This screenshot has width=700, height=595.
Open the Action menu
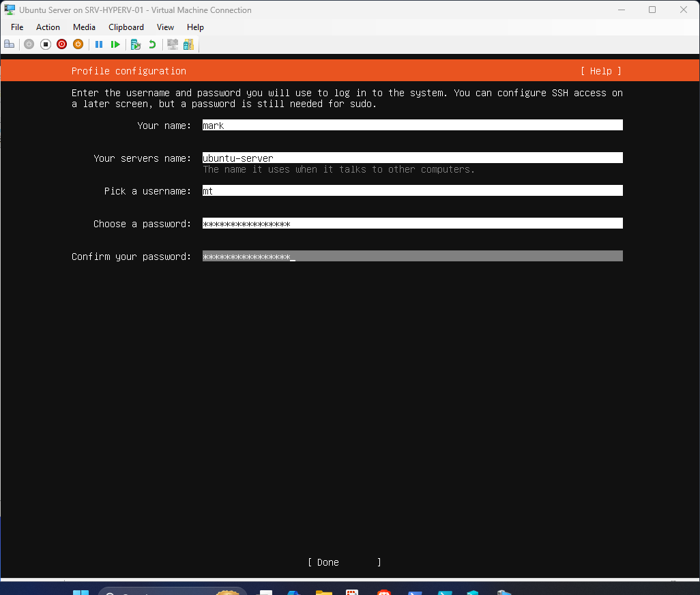coord(48,27)
